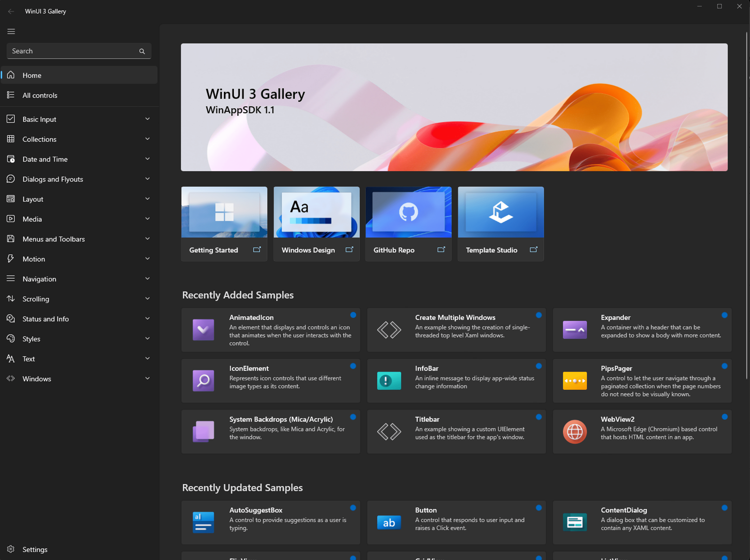750x560 pixels.
Task: Open the Getting Started tile
Action: (224, 223)
